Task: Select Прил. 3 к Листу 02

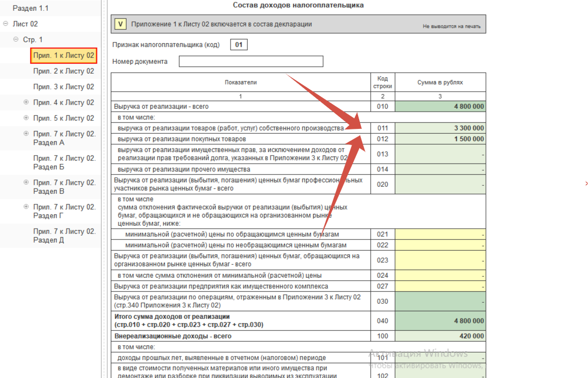Action: coord(63,87)
